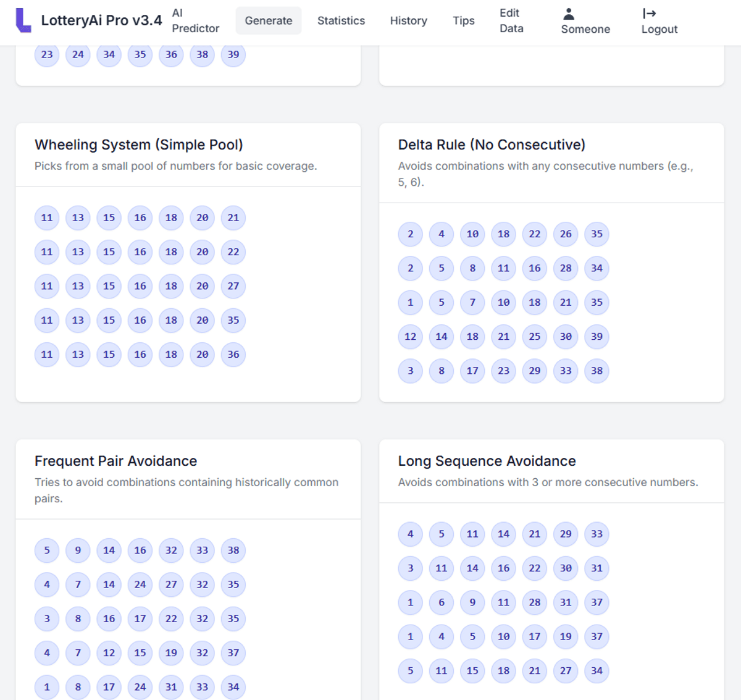Click ball 7 in Delta Rule card
741x700 pixels.
472,302
